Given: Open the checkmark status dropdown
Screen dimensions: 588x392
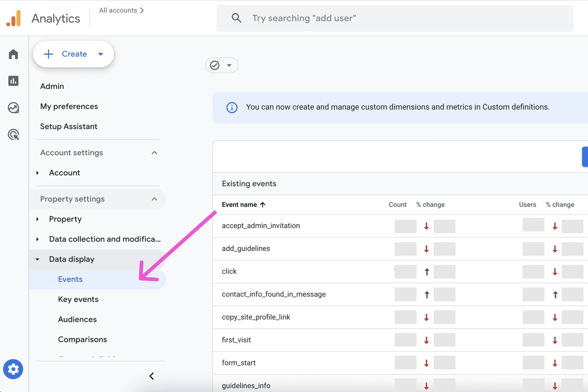Looking at the screenshot, I should coord(221,65).
